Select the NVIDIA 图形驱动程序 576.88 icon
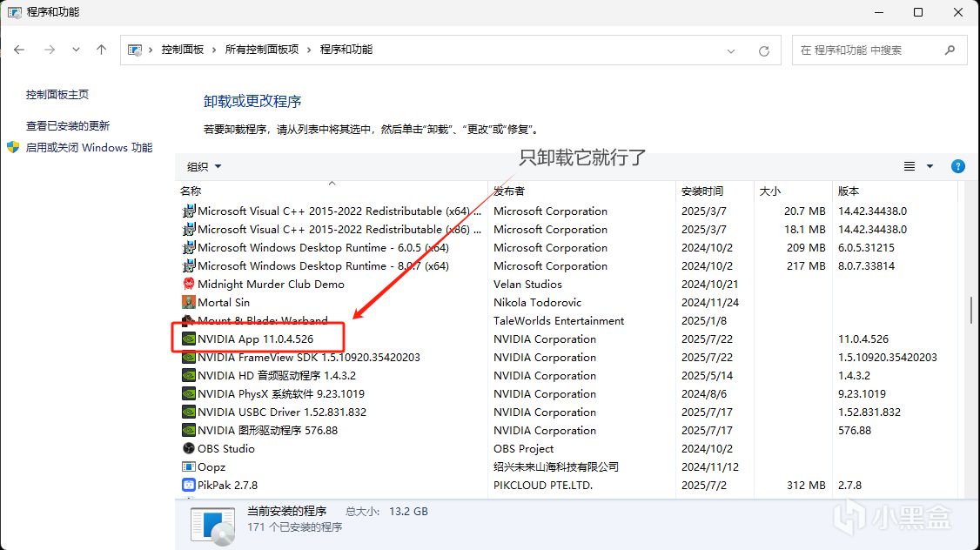This screenshot has width=980, height=550. point(188,430)
